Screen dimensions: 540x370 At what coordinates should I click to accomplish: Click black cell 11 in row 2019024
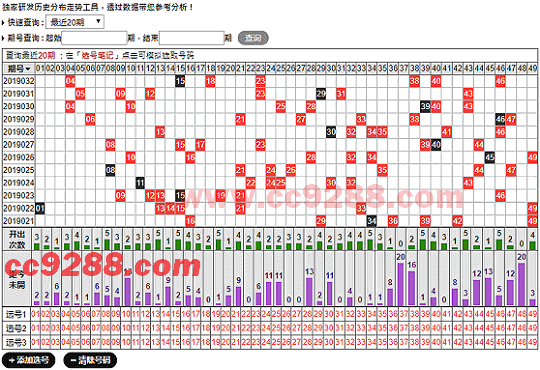pyautogui.click(x=140, y=183)
